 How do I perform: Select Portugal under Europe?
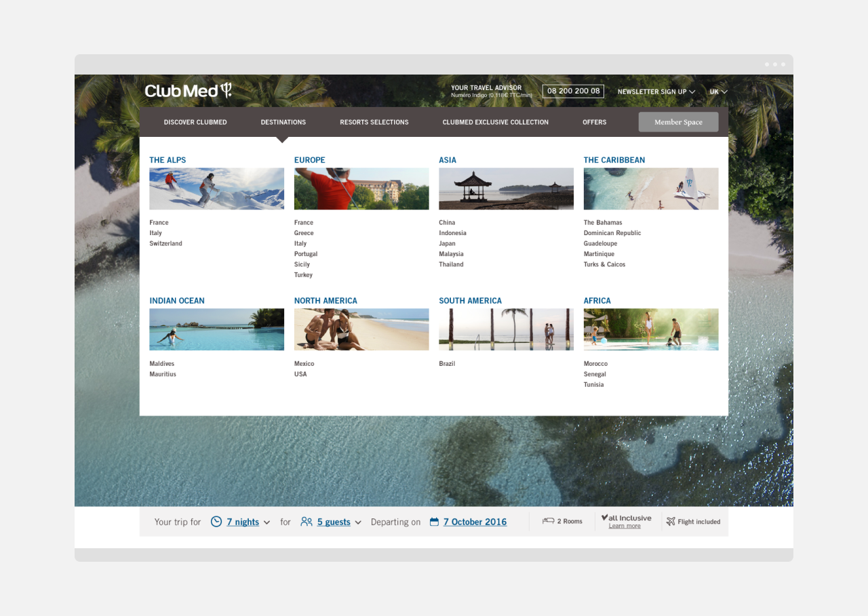306,254
